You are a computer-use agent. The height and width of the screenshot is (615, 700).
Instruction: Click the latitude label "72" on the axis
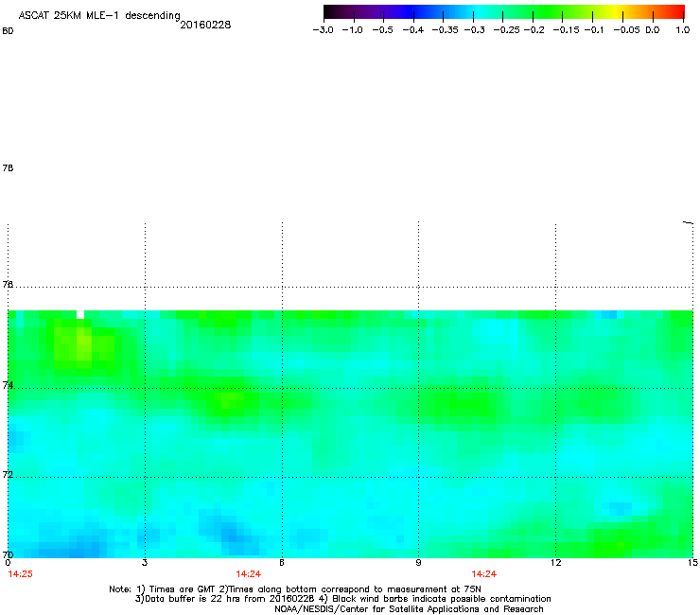click(x=8, y=474)
